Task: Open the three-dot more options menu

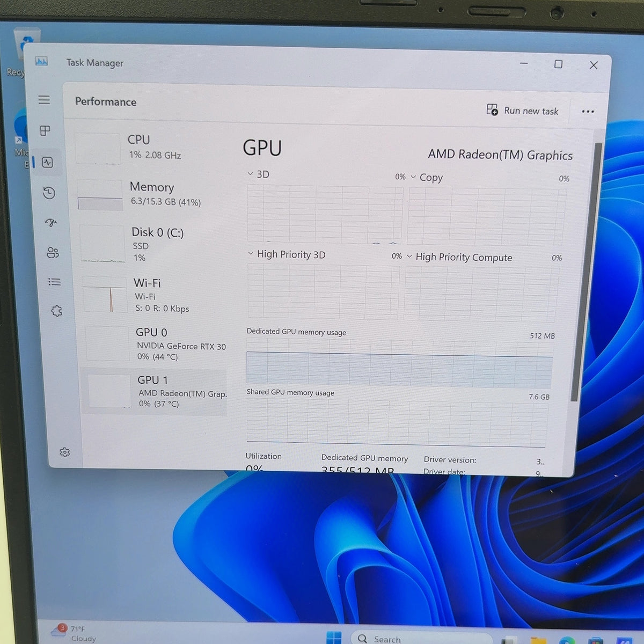Action: pyautogui.click(x=588, y=112)
